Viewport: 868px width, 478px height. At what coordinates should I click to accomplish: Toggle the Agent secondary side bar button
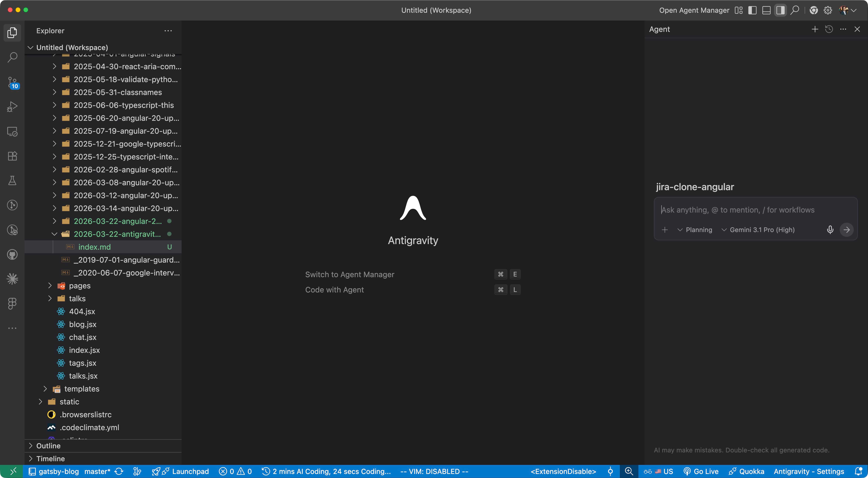(780, 11)
